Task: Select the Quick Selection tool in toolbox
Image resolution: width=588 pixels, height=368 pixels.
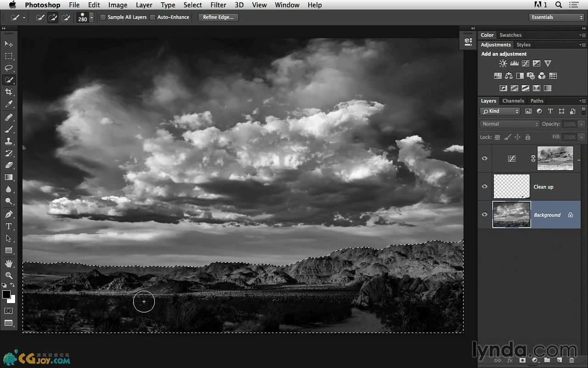Action: point(9,80)
